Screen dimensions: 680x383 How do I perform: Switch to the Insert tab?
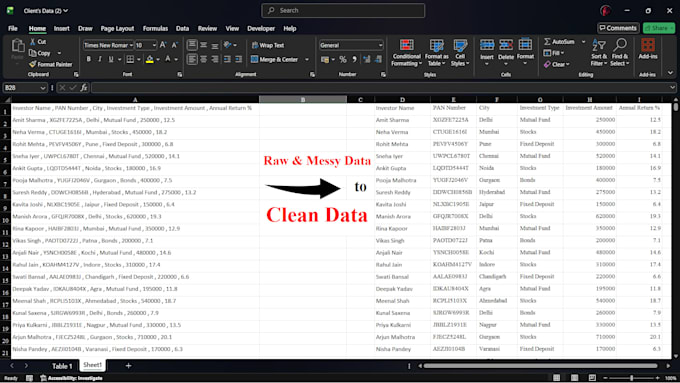click(x=62, y=28)
